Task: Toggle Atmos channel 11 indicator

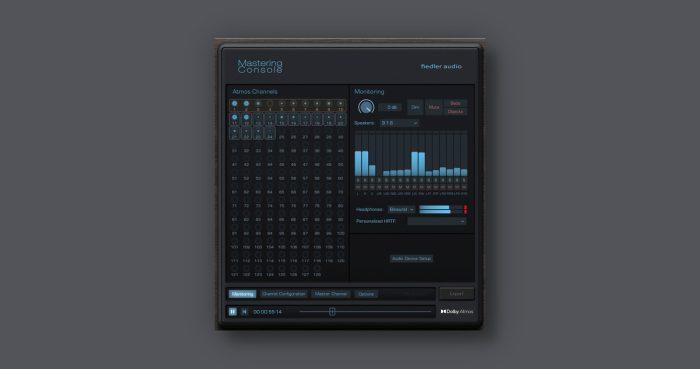Action: 234,117
